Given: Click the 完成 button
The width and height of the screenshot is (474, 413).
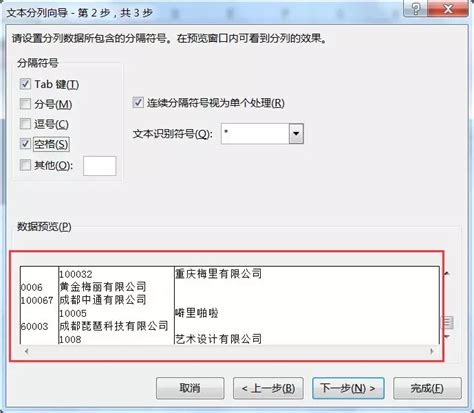Looking at the screenshot, I should click(x=427, y=388).
